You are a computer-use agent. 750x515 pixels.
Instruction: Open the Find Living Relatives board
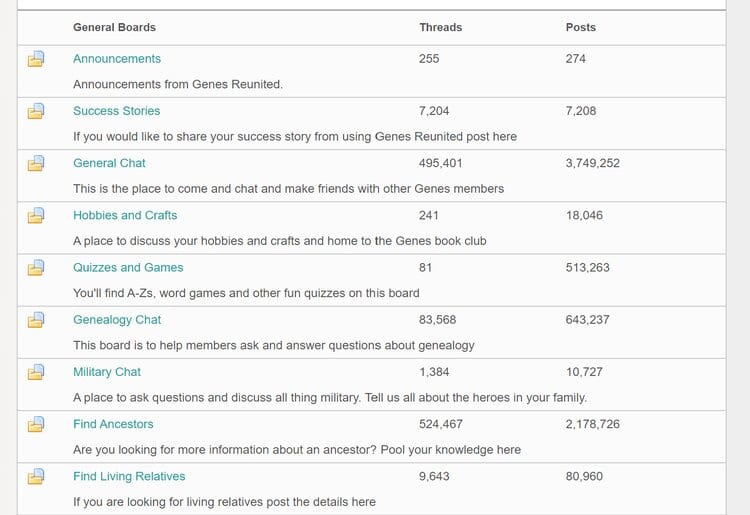pos(129,476)
